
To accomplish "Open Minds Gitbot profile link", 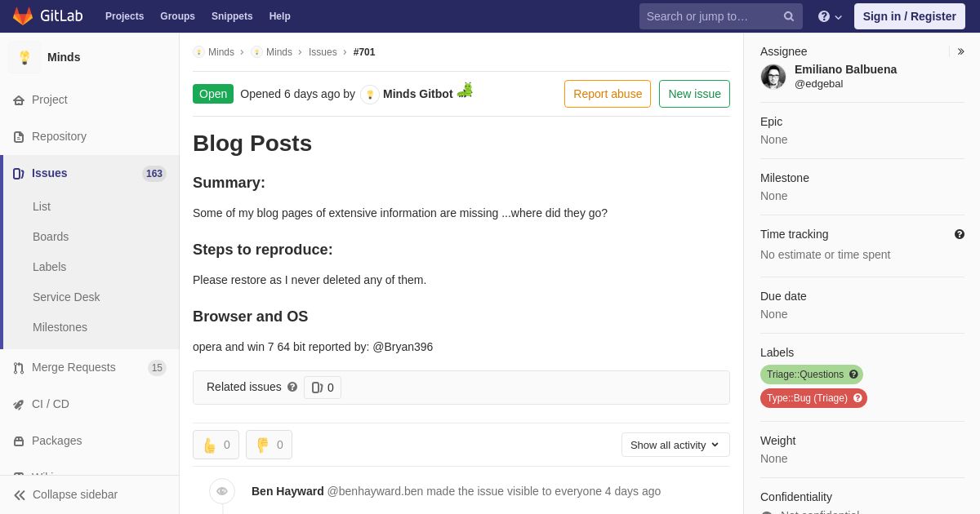I will click(418, 94).
